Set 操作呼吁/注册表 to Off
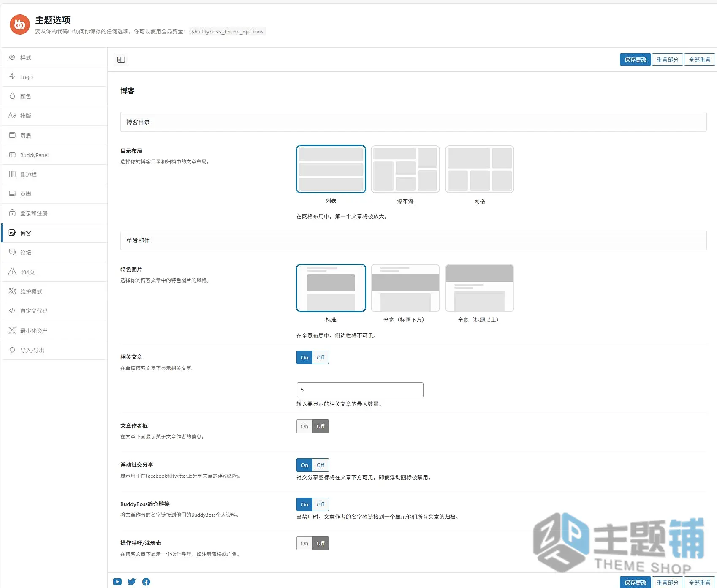Screen dimensions: 717x588 [x=320, y=543]
